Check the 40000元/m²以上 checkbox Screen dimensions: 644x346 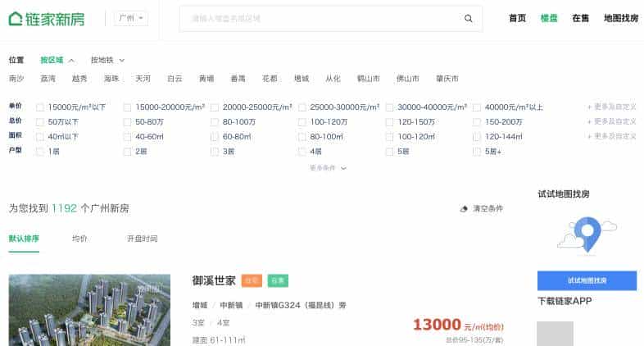(x=477, y=107)
